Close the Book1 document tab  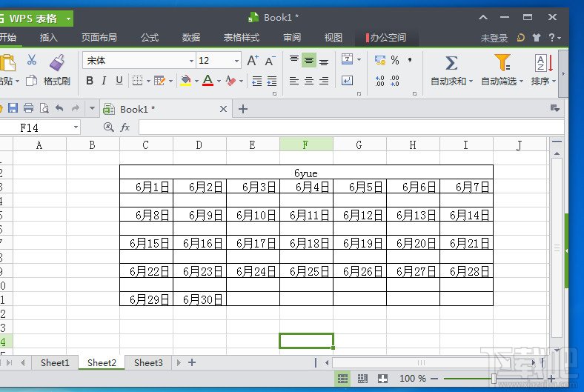pyautogui.click(x=223, y=109)
